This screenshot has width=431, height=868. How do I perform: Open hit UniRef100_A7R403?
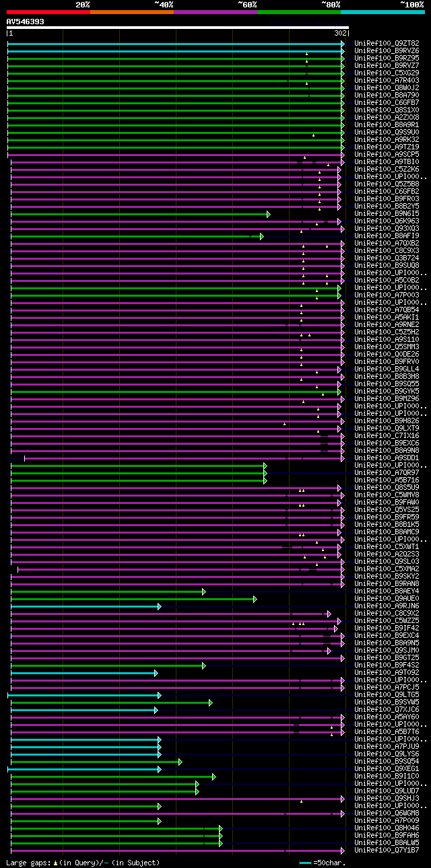[387, 80]
